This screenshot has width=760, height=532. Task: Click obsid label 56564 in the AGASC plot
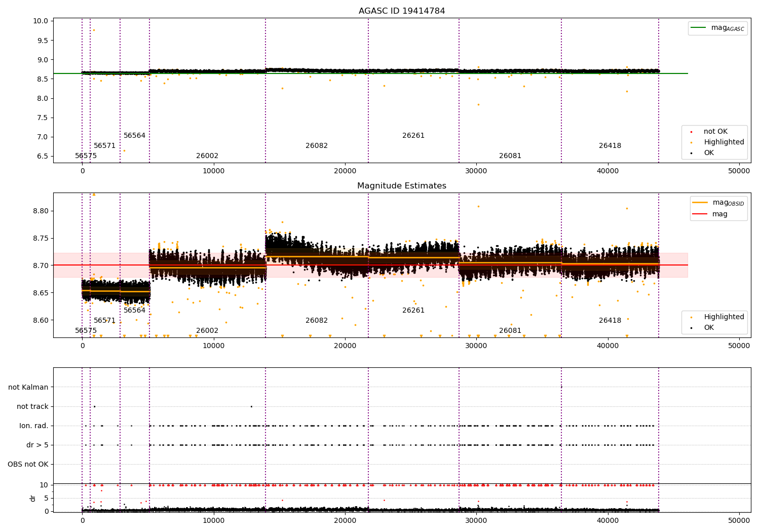[135, 136]
